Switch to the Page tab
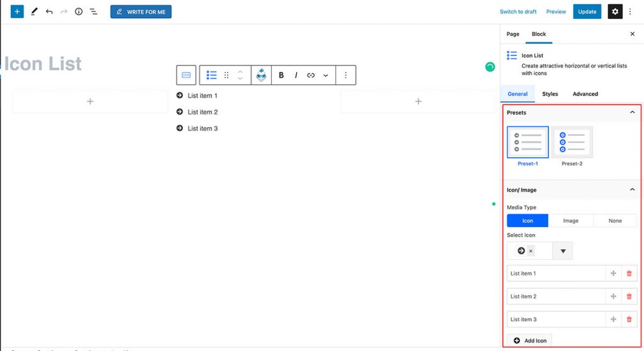This screenshot has height=351, width=644. pos(513,34)
